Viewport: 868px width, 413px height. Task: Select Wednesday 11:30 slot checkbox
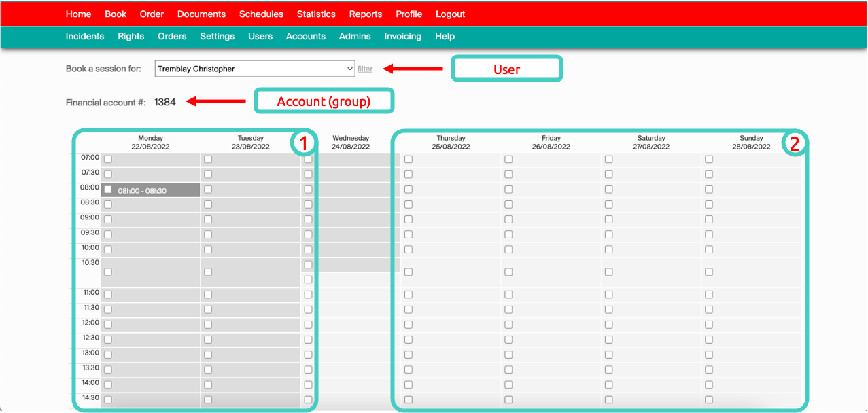309,310
